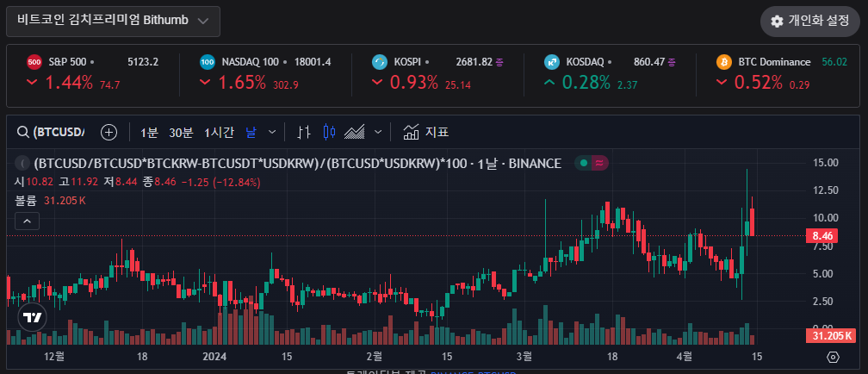This screenshot has height=374, width=868.
Task: Click the 3월 label on time axis
Action: click(524, 356)
